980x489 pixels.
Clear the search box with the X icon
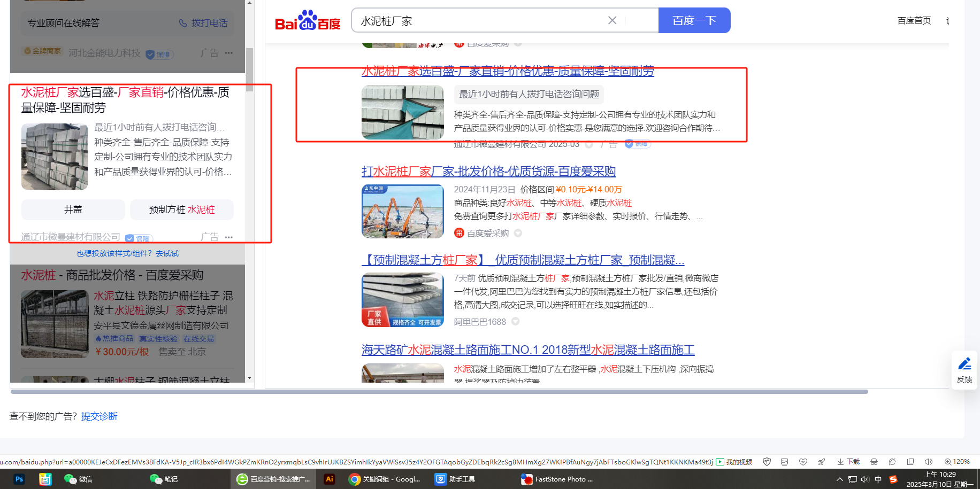pyautogui.click(x=612, y=20)
